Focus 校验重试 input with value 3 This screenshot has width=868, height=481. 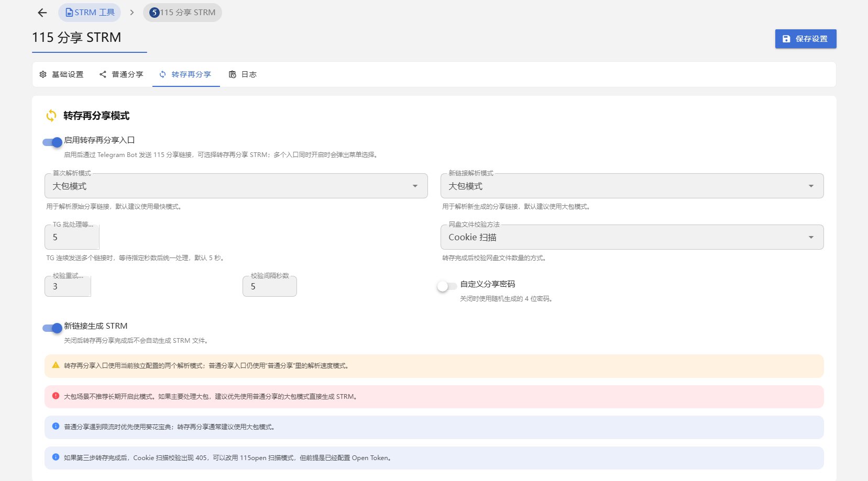68,286
